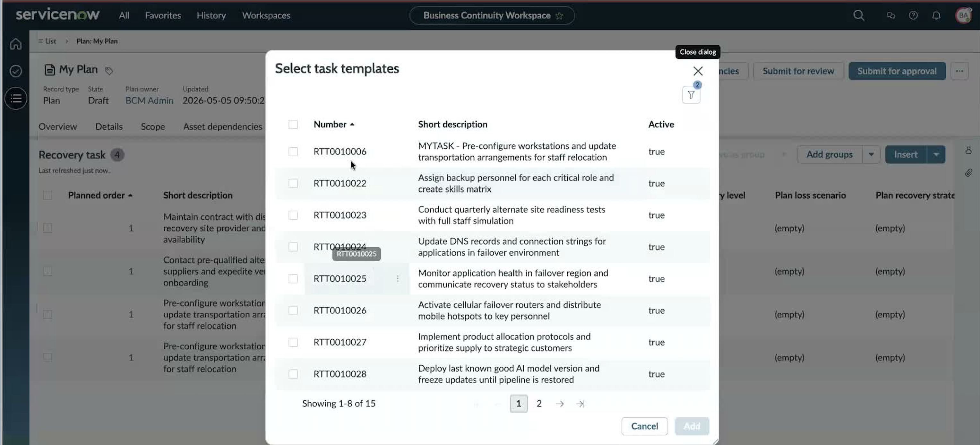The width and height of the screenshot is (980, 445).
Task: Click the Short description column header
Action: pos(452,125)
